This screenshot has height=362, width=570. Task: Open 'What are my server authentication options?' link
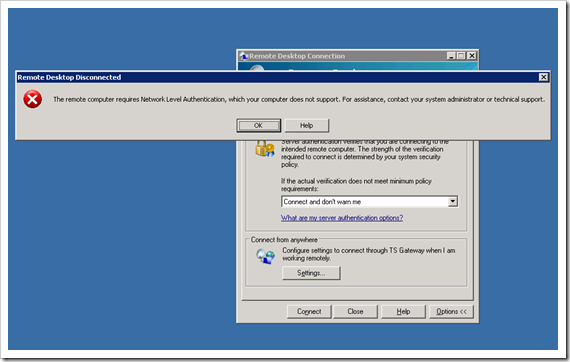pos(342,218)
